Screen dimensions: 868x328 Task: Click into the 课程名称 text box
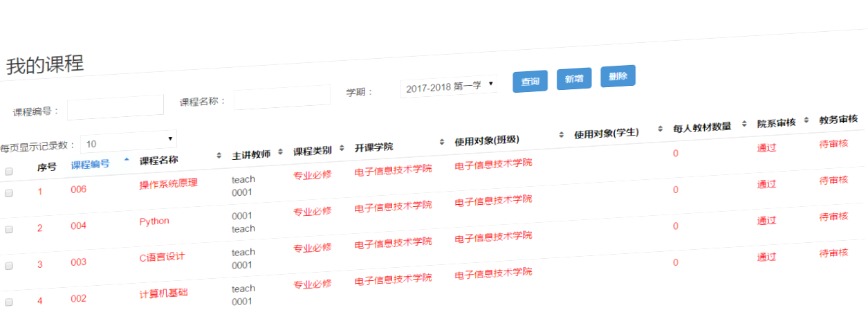click(x=281, y=98)
